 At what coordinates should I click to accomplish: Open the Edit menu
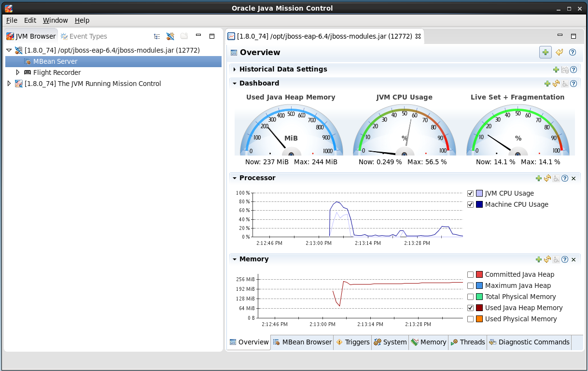tap(30, 20)
